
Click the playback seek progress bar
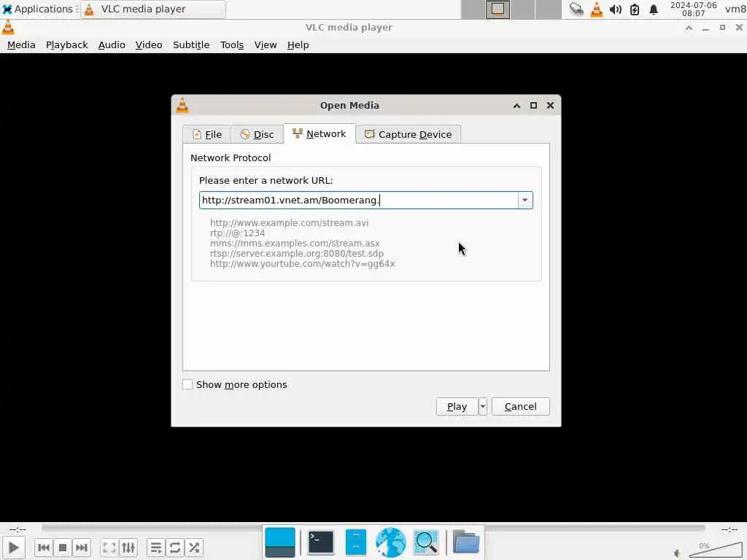click(373, 528)
